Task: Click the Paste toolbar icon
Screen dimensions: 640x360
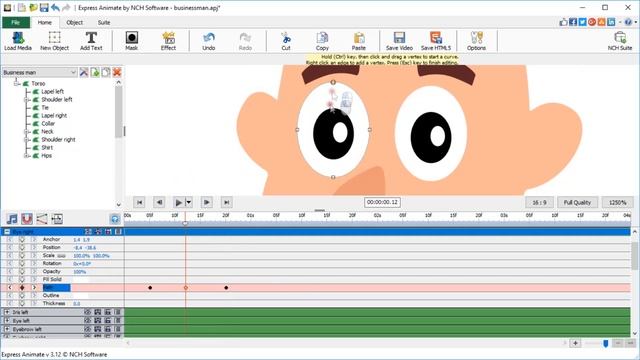Action: coord(359,41)
